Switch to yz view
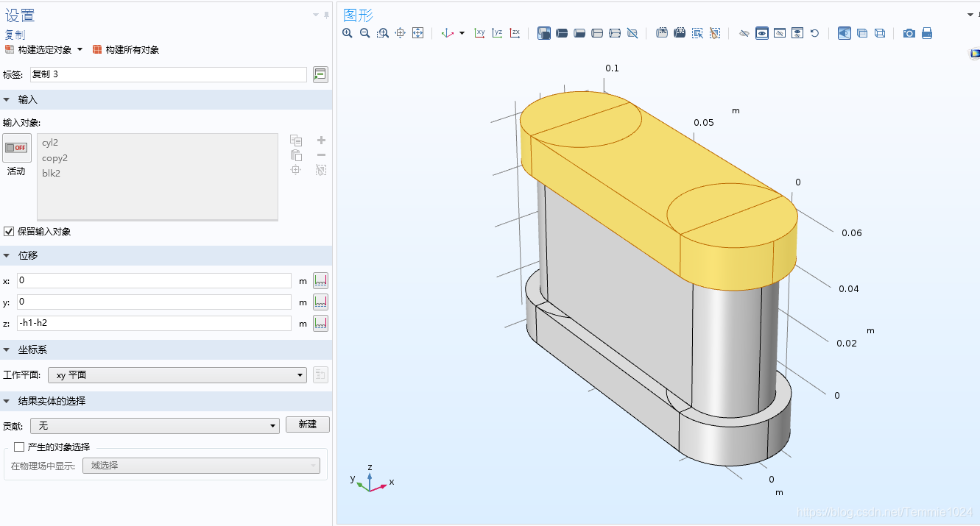 click(x=498, y=33)
